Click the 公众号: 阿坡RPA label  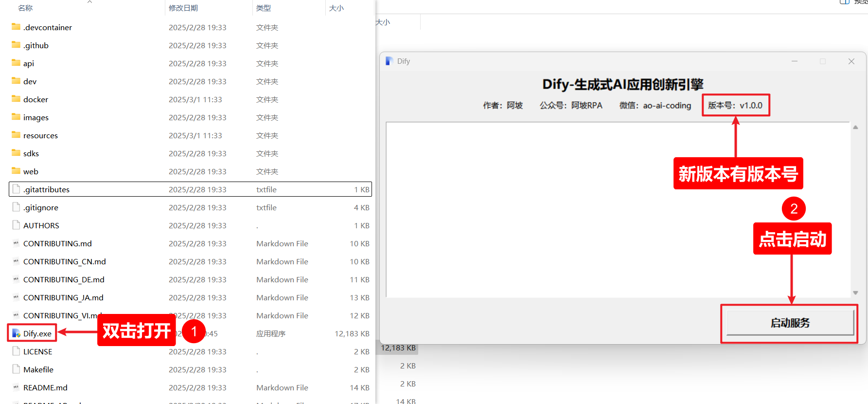(571, 105)
